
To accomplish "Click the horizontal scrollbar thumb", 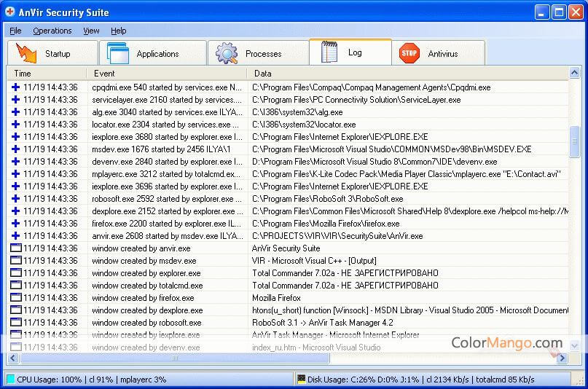I will (x=175, y=358).
